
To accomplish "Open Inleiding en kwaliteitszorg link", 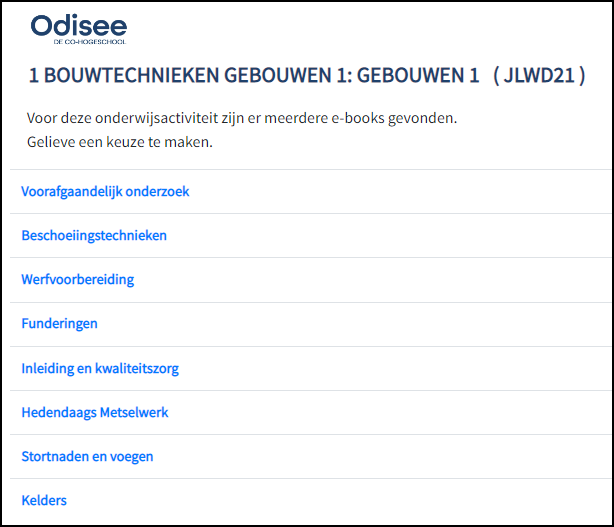I will 100,368.
